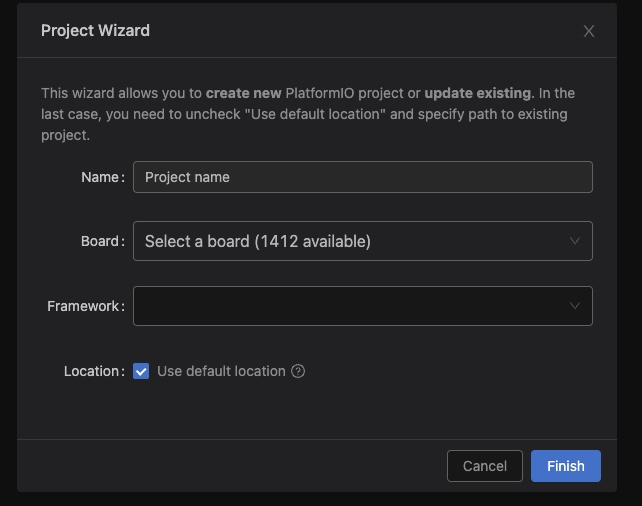Click the "Location:" field label
This screenshot has height=506, width=642.
(93, 371)
